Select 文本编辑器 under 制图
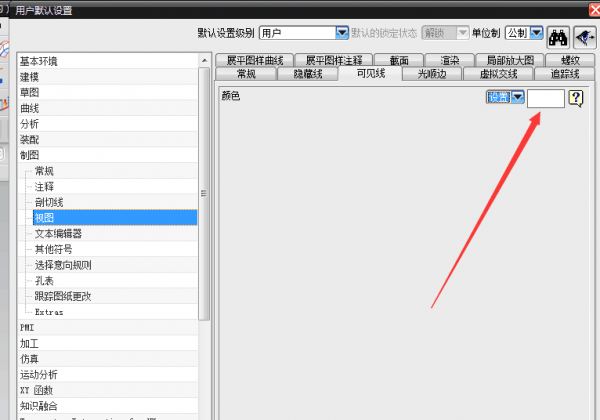 [x=115, y=234]
